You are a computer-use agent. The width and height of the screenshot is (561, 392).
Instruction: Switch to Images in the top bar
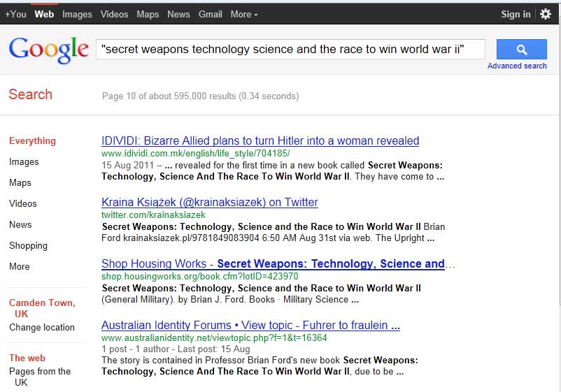click(x=77, y=14)
